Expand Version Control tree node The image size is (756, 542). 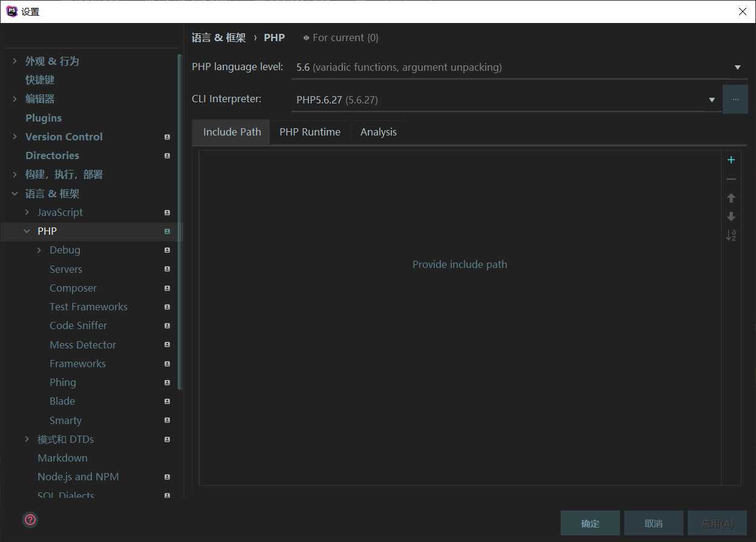coord(15,137)
